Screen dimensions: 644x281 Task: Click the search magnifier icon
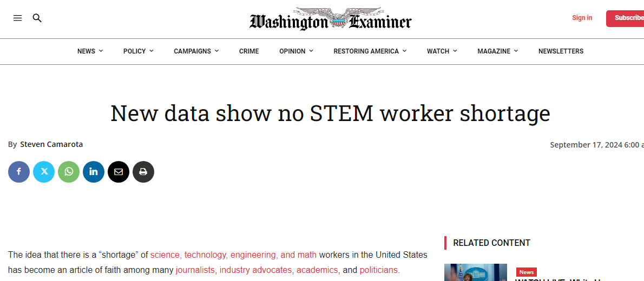[37, 18]
